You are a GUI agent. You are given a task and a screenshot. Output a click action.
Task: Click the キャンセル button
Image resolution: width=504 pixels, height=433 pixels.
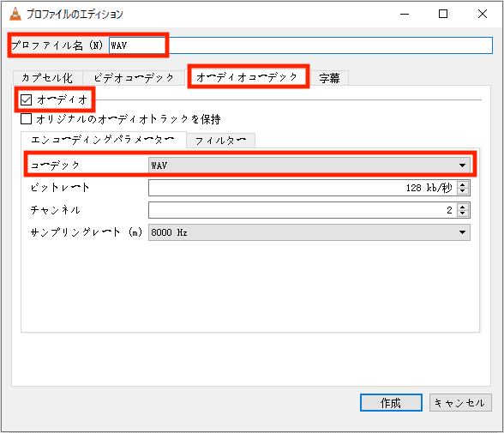click(x=460, y=402)
